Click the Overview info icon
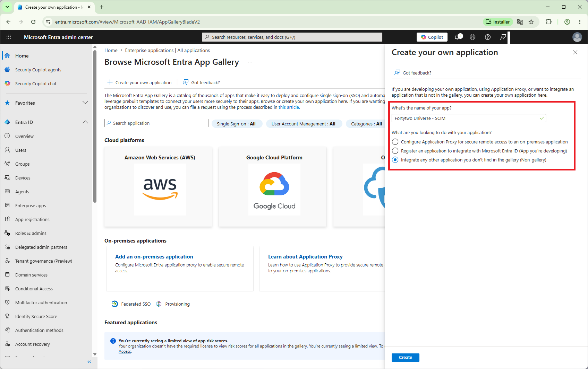The width and height of the screenshot is (588, 369). click(x=7, y=136)
